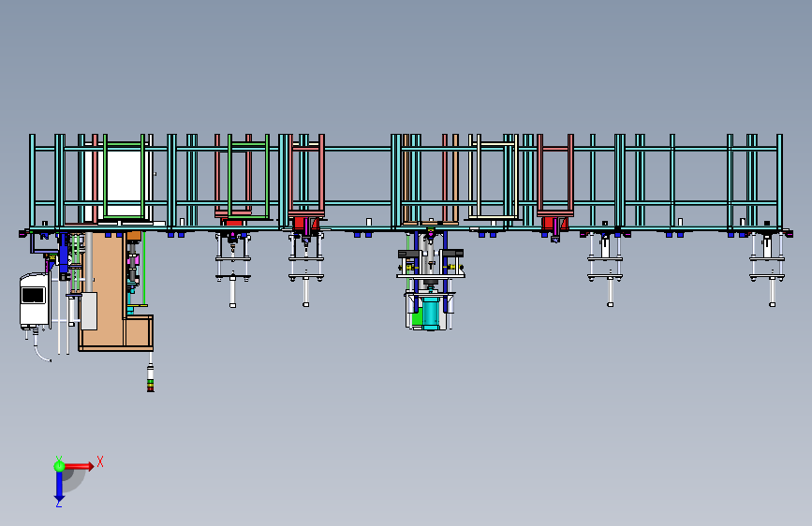Select the tan cabinet body under the frame

[x=109, y=293]
